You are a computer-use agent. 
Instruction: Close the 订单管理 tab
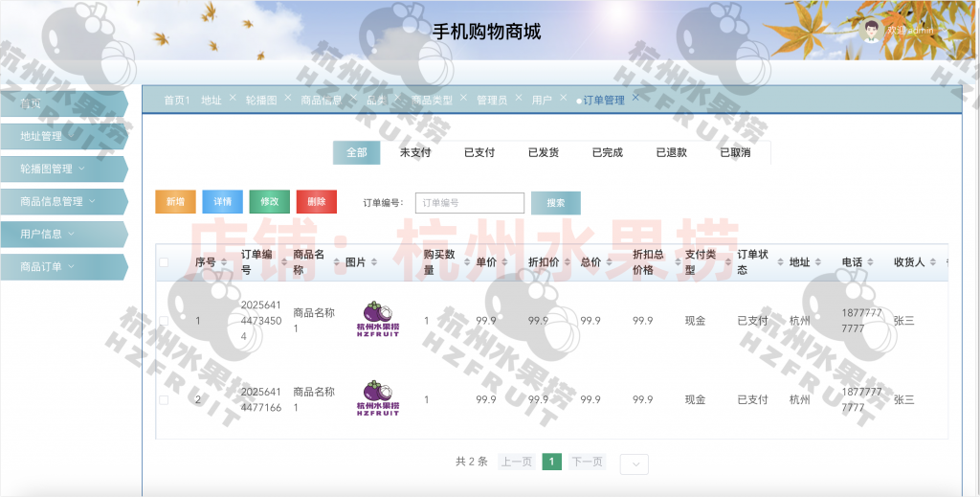635,98
